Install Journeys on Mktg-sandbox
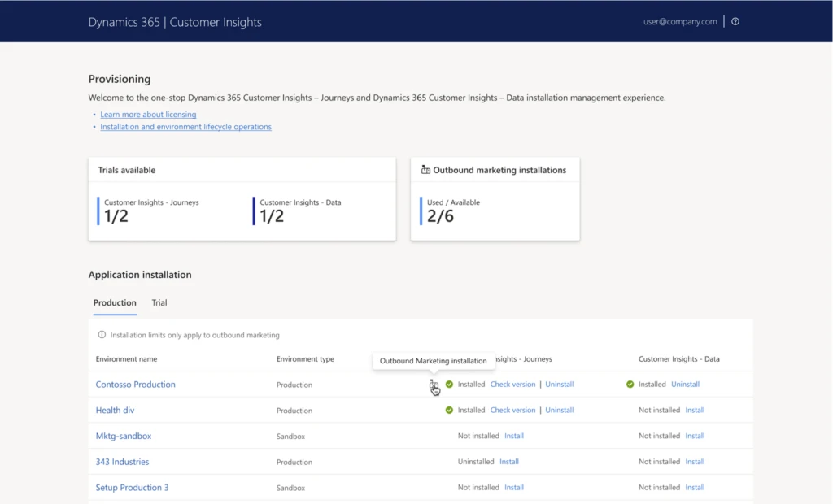Image resolution: width=833 pixels, height=504 pixels. click(513, 437)
